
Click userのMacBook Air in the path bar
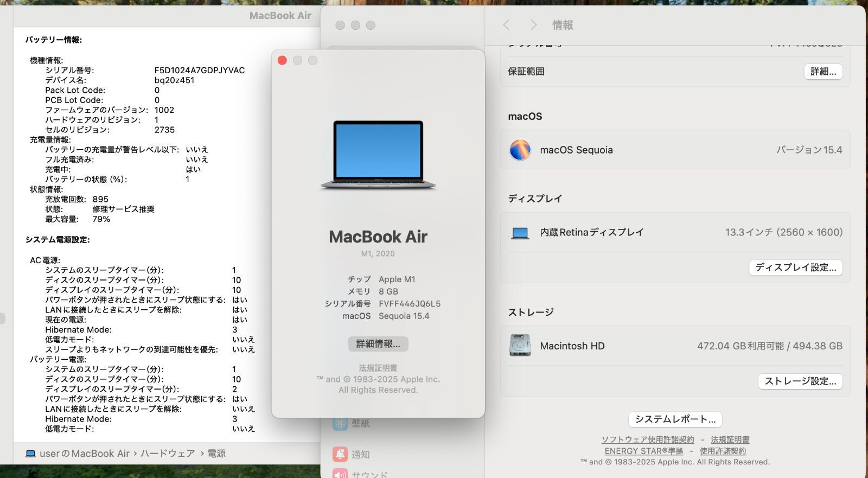pyautogui.click(x=85, y=454)
